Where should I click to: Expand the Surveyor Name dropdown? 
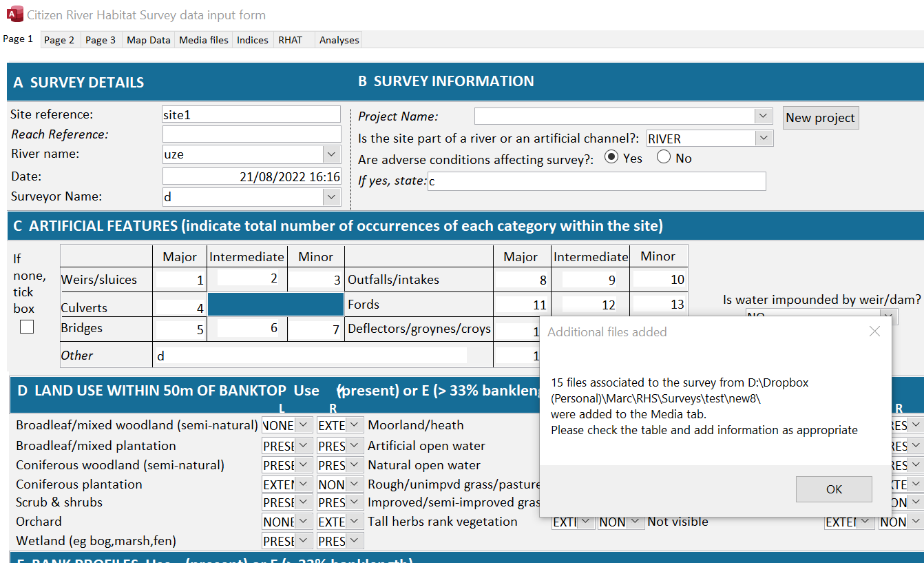click(331, 197)
